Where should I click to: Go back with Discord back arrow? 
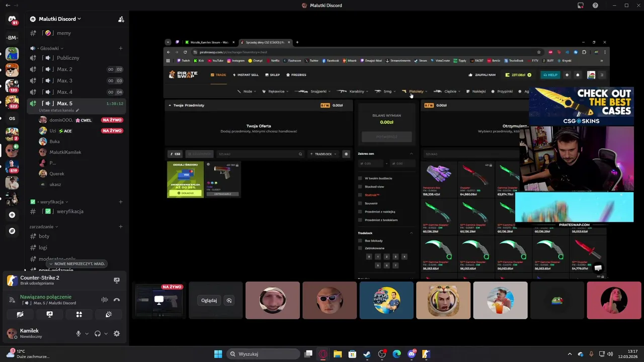pyautogui.click(x=8, y=5)
